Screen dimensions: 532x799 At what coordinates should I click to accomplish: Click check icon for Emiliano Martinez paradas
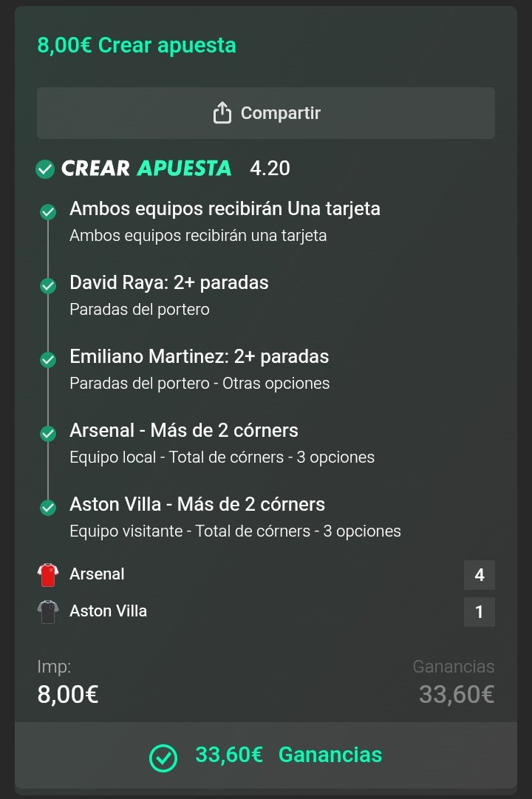coord(49,360)
